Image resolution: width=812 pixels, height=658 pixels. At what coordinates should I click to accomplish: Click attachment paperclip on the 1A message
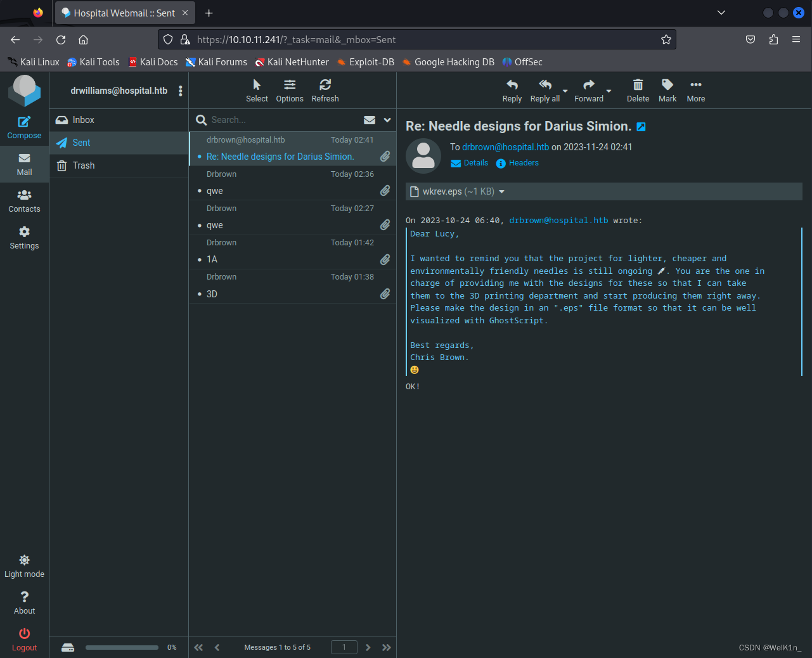[385, 259]
